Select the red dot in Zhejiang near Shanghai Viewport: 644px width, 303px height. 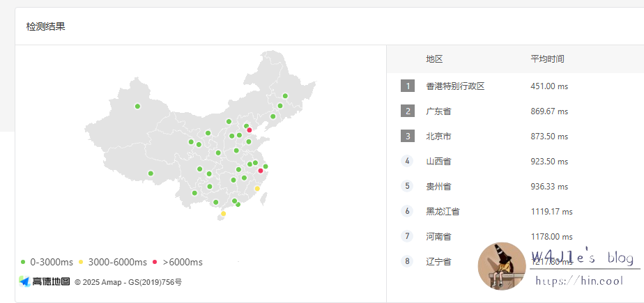[261, 171]
